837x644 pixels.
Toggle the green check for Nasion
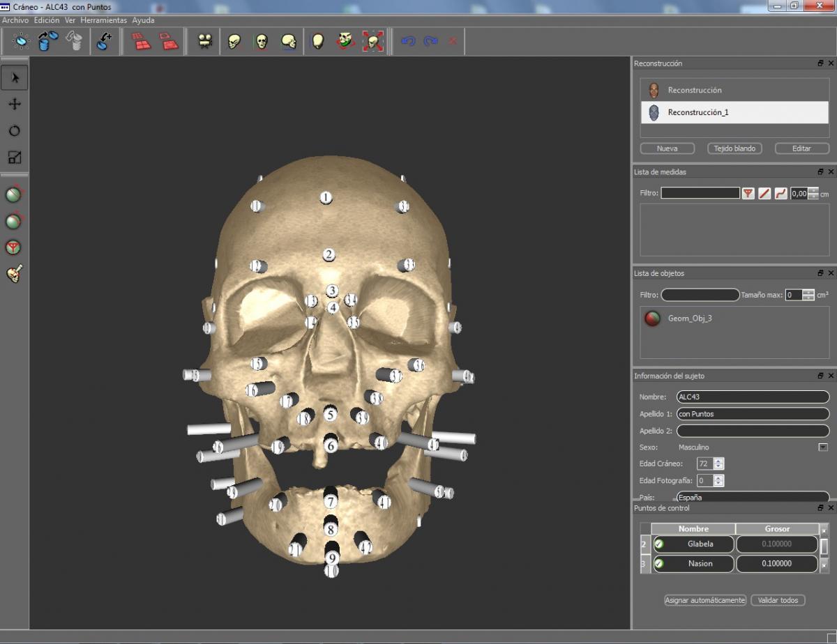[x=659, y=564]
